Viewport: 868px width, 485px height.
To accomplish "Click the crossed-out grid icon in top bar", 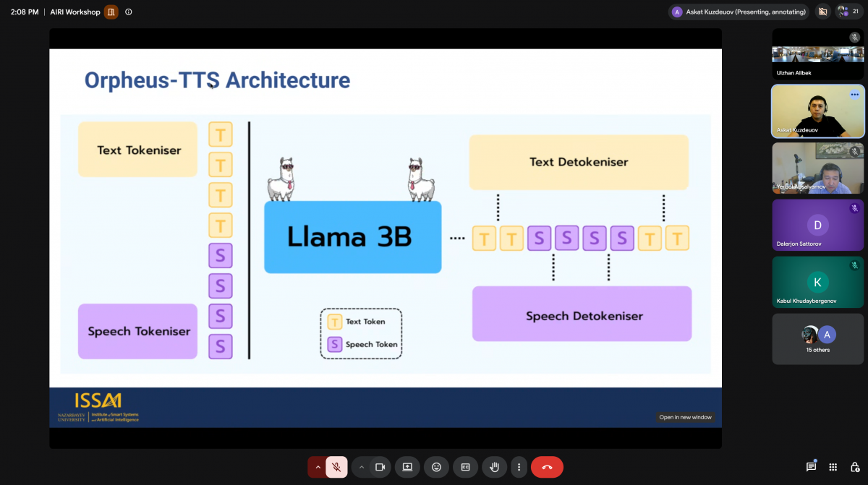I will (x=822, y=12).
